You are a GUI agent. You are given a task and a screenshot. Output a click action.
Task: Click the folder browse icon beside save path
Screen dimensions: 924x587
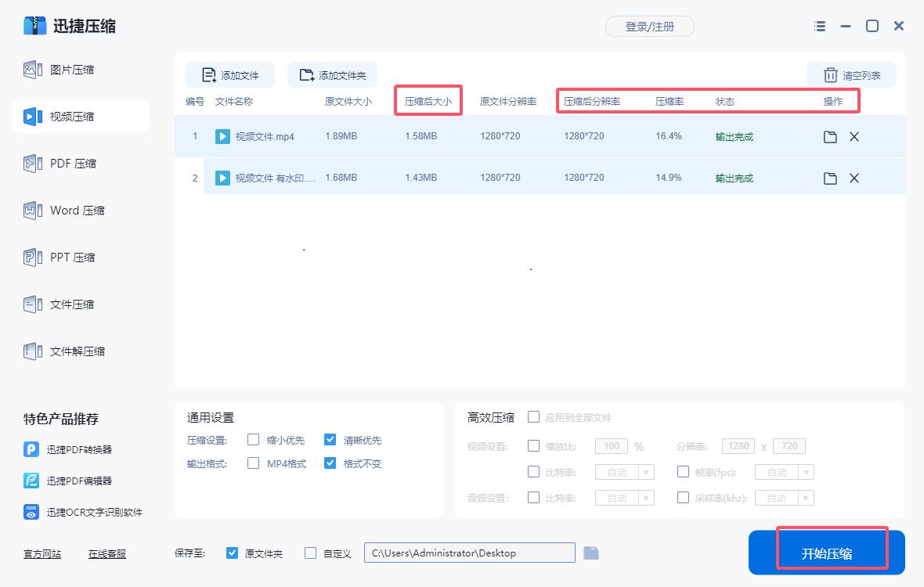[x=591, y=553]
